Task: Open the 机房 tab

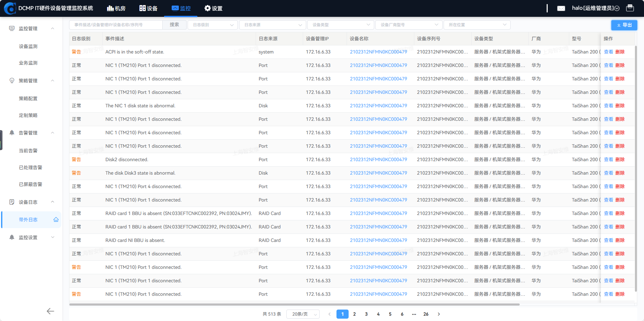Action: point(116,8)
